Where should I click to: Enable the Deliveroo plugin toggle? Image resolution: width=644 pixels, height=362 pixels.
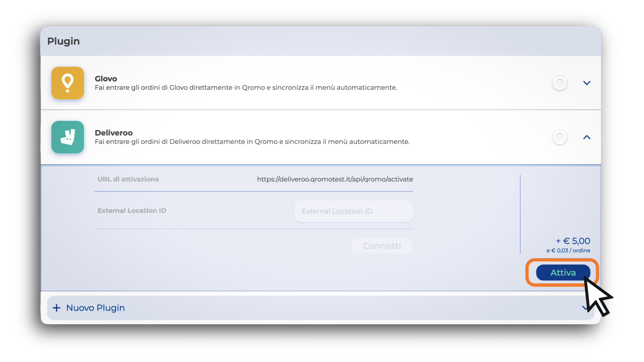pyautogui.click(x=560, y=137)
